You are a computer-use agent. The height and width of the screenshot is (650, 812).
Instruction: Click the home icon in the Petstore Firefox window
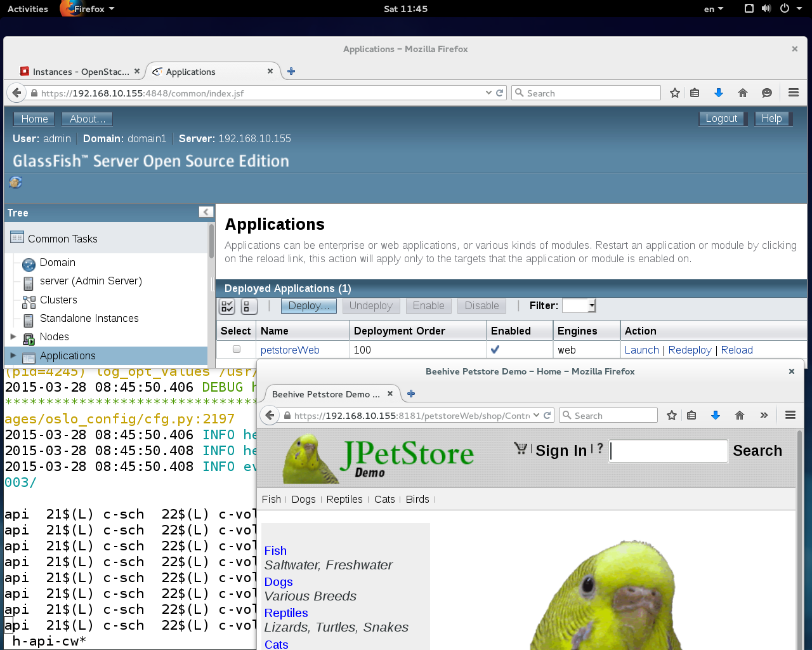[740, 415]
